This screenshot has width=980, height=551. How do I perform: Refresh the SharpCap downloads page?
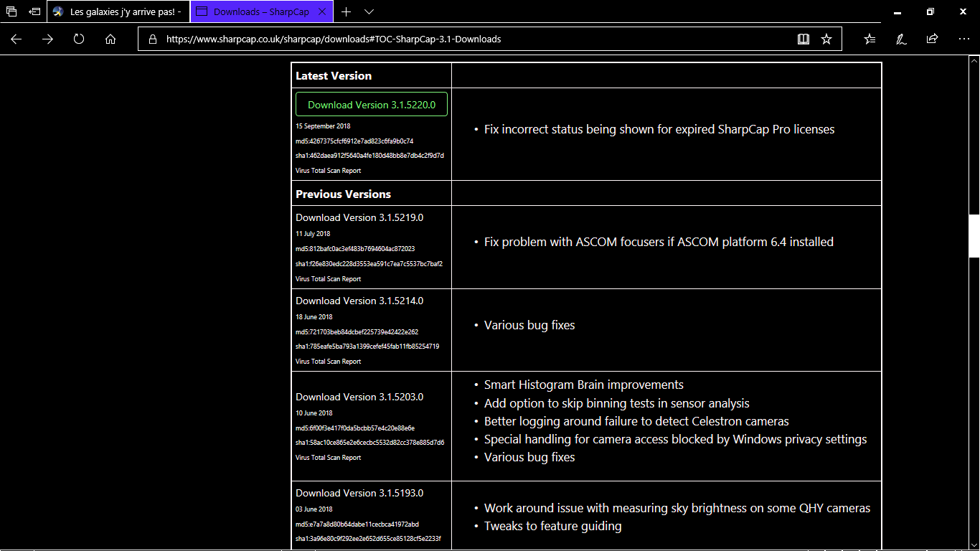[79, 39]
